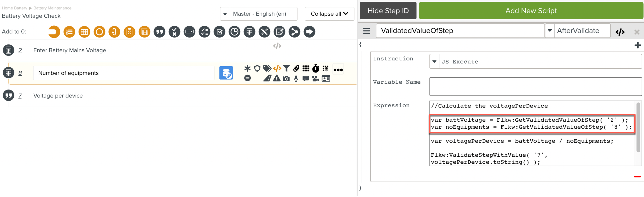Screen dimensions: 644x197
Task: Click the blue database link icon
Action: [226, 73]
